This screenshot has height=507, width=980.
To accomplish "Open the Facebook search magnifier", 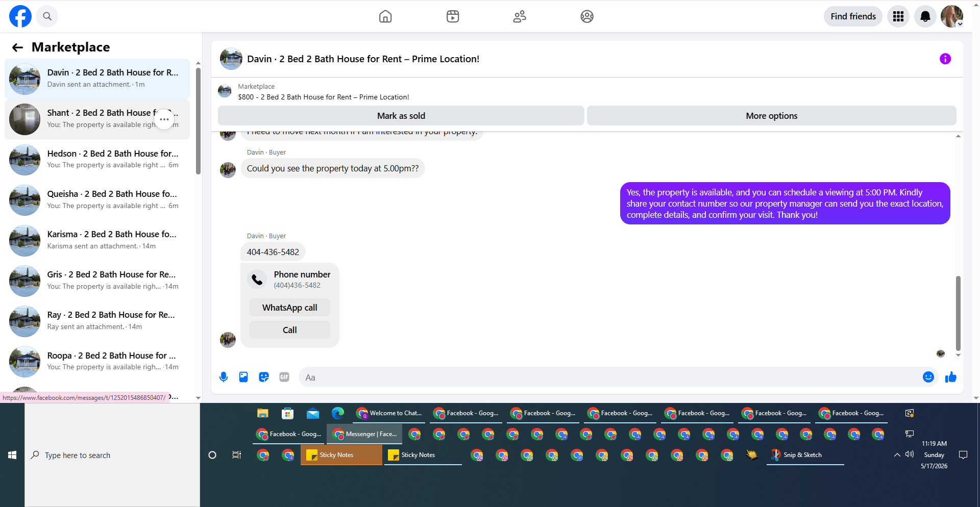I will (47, 16).
